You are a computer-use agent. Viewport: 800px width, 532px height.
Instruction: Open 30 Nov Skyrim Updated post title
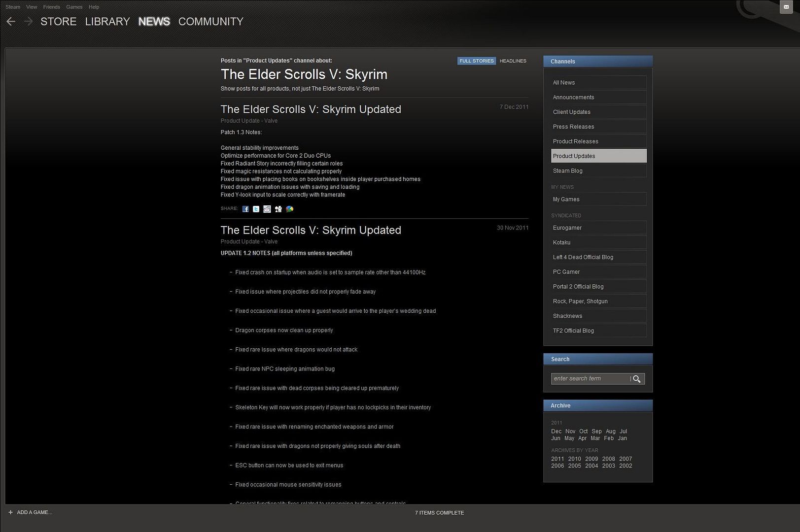[x=311, y=230]
